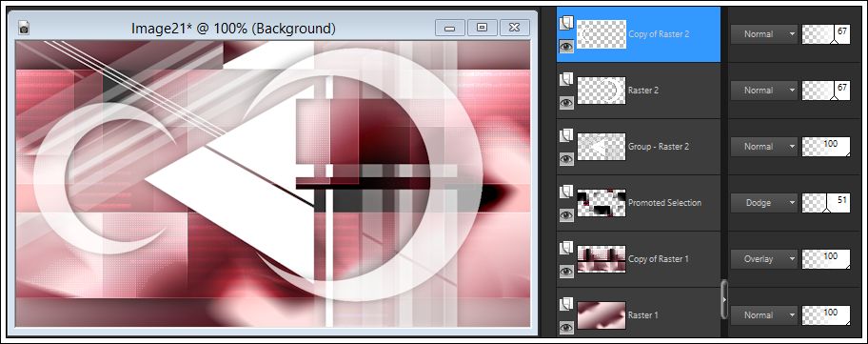Click opacity slider of Group - Raster 2
The image size is (868, 344).
(x=826, y=147)
